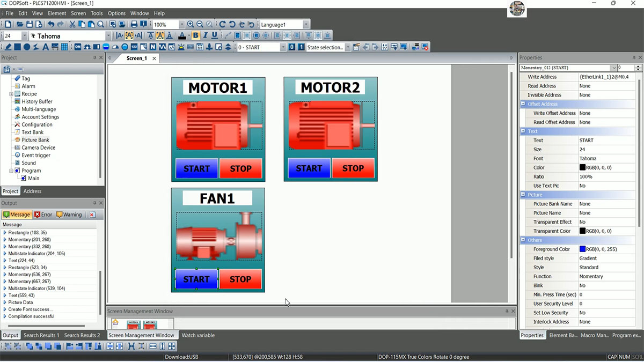
Task: Open a project with the folder icon
Action: coord(20,24)
